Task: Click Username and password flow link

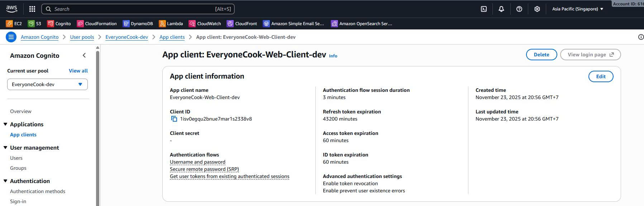Action: [x=197, y=162]
